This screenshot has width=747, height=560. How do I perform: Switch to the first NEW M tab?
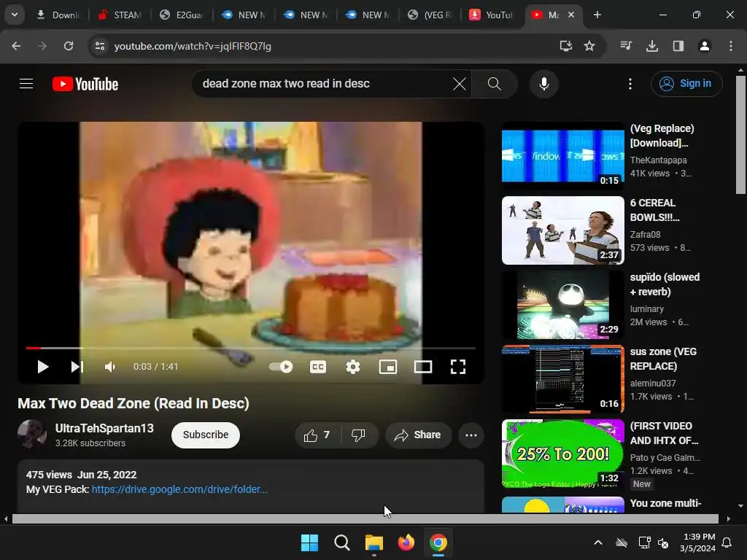244,15
